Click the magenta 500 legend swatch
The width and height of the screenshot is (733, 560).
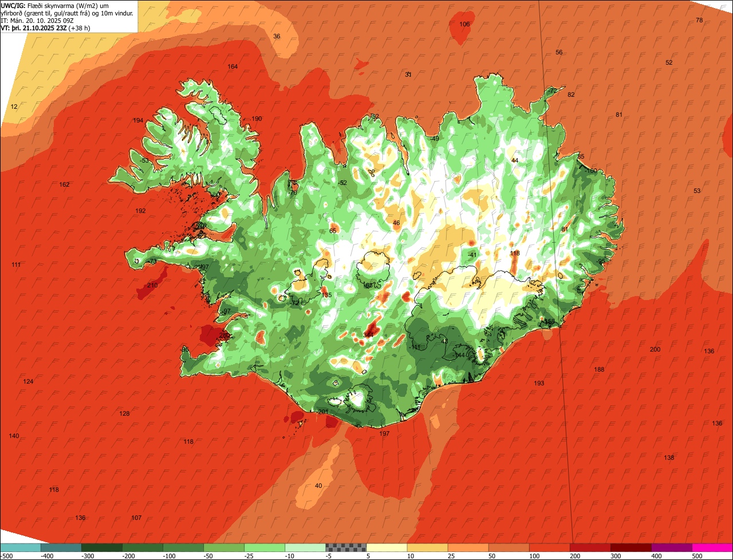(x=712, y=547)
